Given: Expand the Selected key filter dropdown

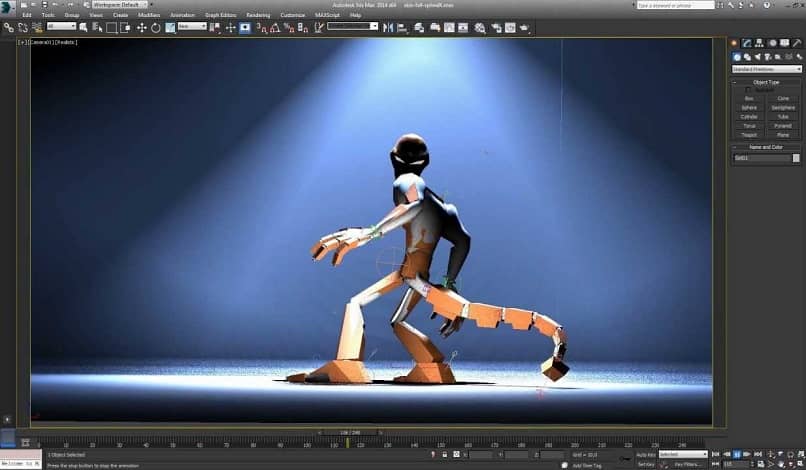Looking at the screenshot, I should click(x=682, y=454).
